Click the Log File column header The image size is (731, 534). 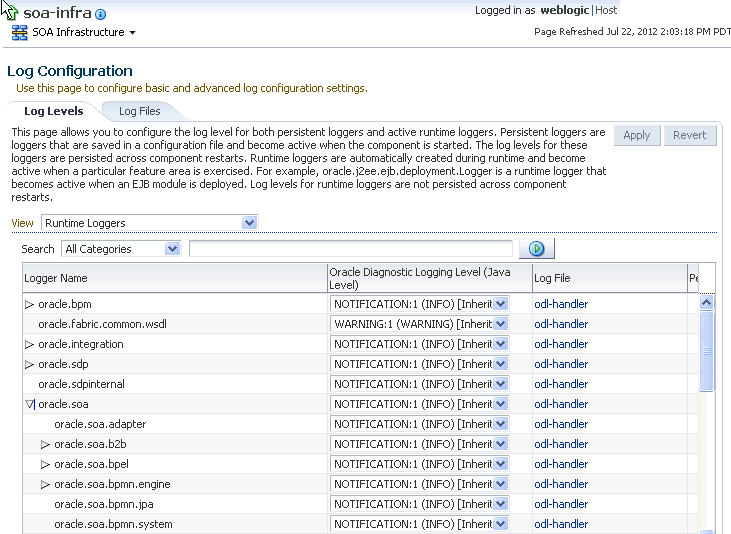coord(610,278)
